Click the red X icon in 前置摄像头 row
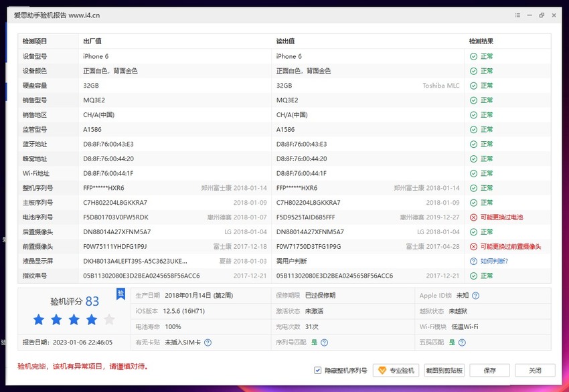 [473, 247]
